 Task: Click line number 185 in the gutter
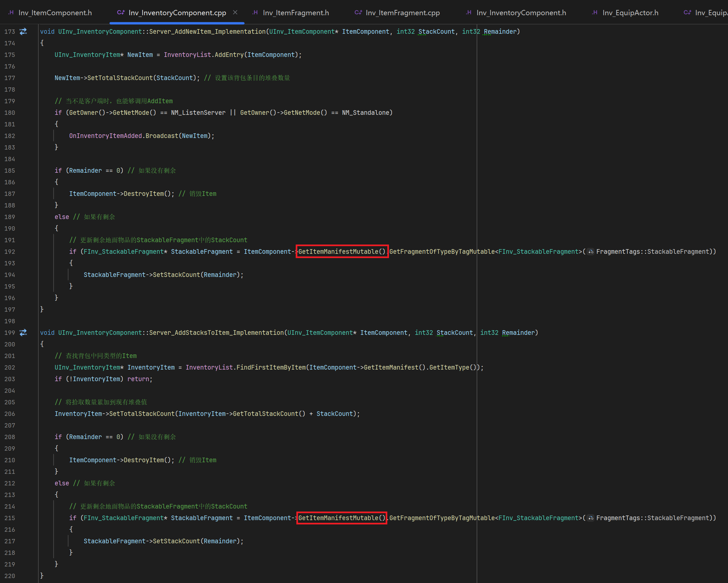point(10,171)
